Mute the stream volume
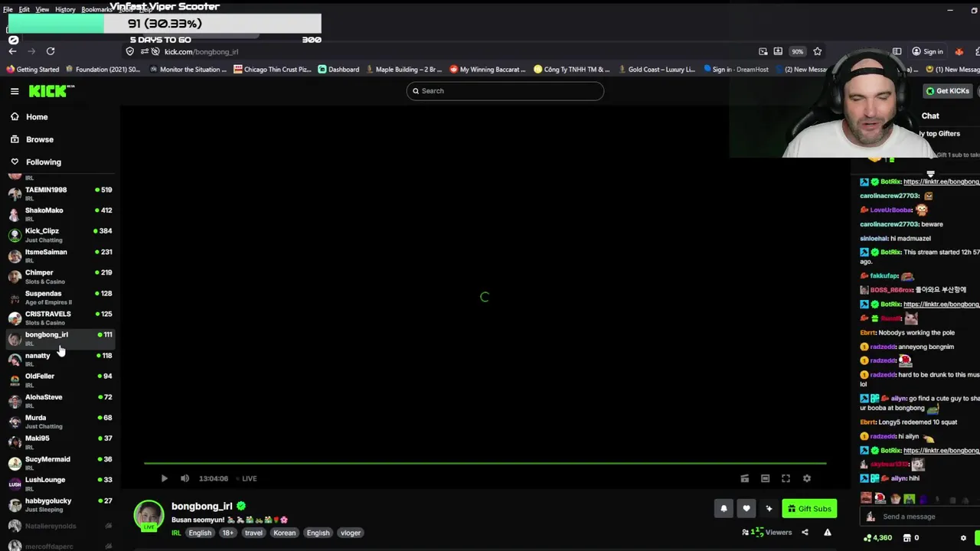This screenshot has height=551, width=980. point(185,478)
